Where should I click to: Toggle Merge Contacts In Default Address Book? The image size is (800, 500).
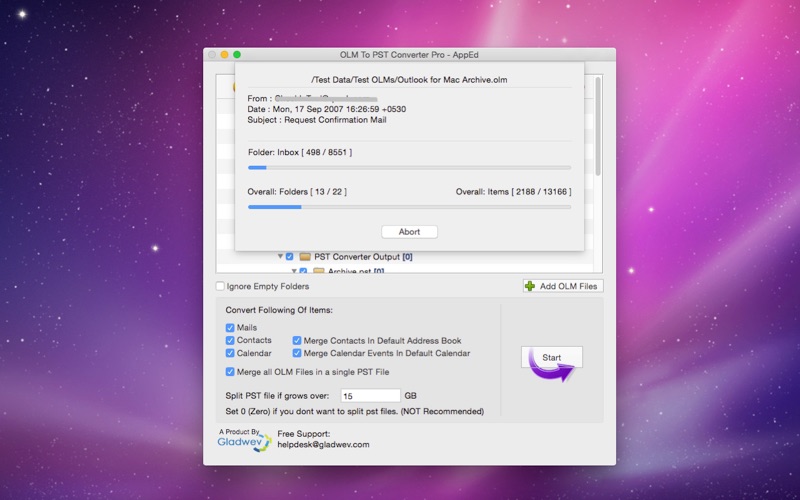pos(297,340)
